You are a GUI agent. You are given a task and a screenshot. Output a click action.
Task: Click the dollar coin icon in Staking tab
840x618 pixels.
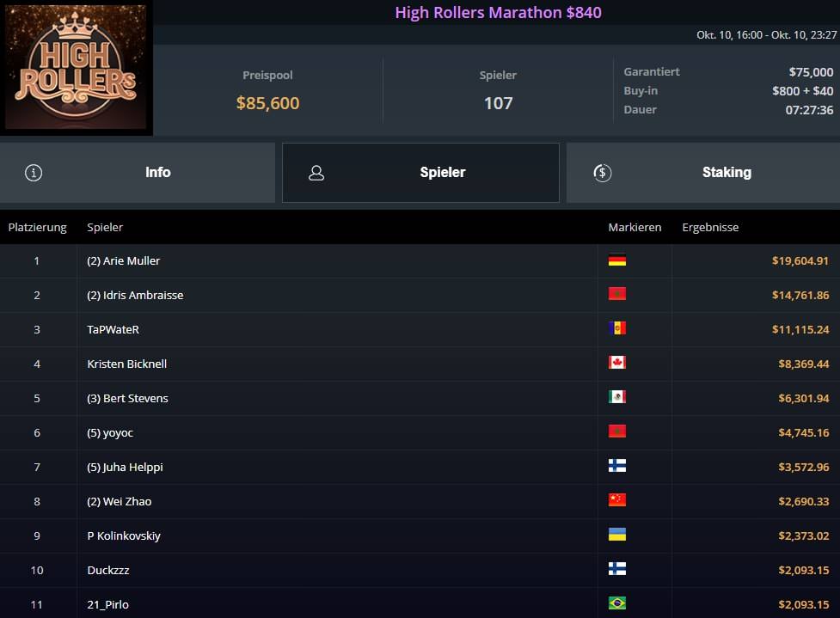coord(603,173)
